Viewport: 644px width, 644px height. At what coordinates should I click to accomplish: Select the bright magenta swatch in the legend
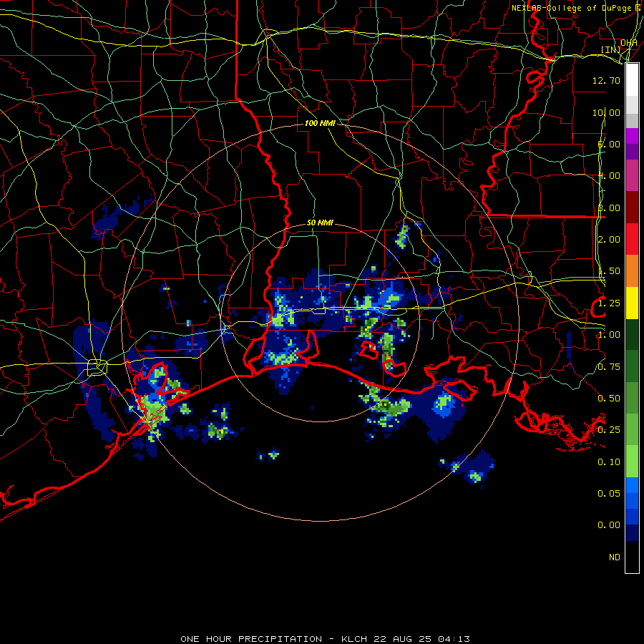tap(632, 136)
